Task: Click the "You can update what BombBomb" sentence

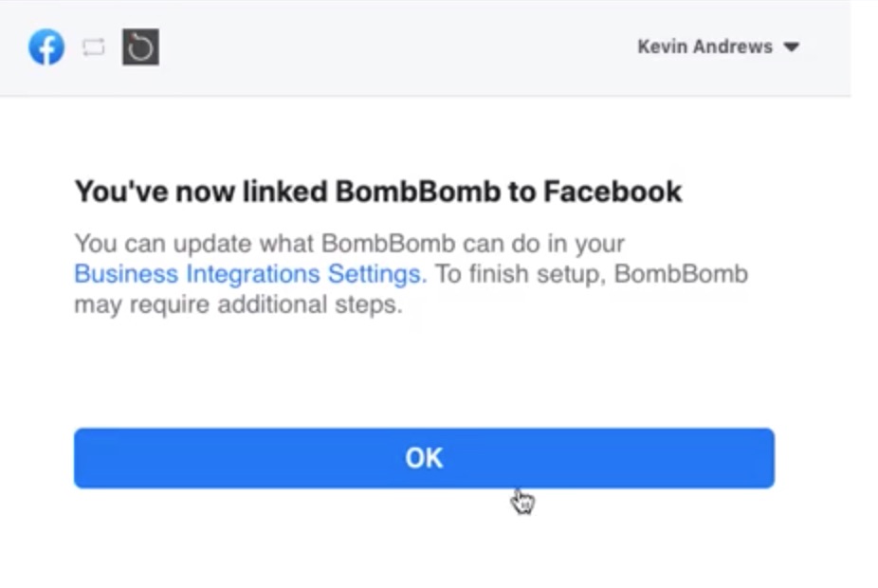Action: click(x=350, y=244)
